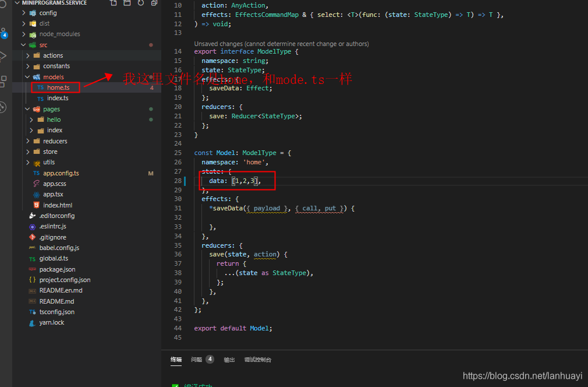Click line number 14 in the gutter
The width and height of the screenshot is (588, 387).
click(x=178, y=51)
